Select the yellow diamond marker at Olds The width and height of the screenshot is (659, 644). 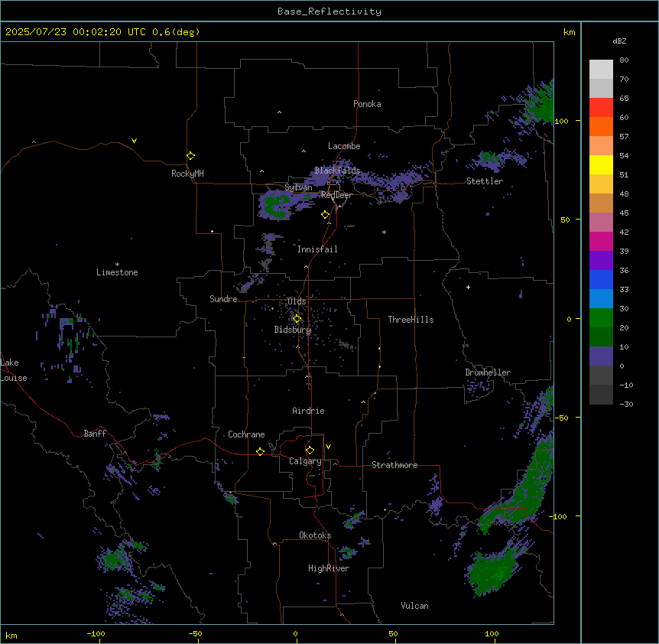(297, 319)
